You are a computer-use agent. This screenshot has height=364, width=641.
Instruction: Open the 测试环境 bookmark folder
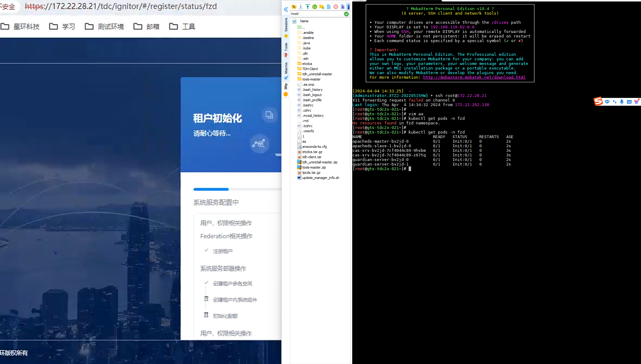(x=104, y=27)
